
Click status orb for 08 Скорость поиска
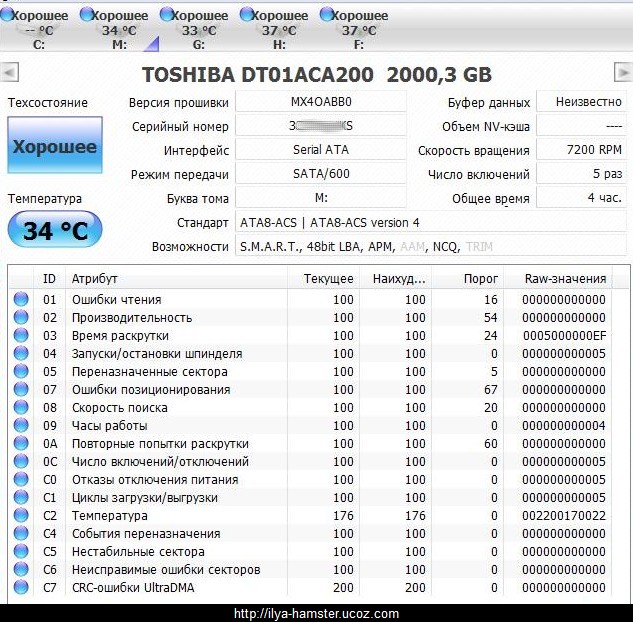(21, 407)
